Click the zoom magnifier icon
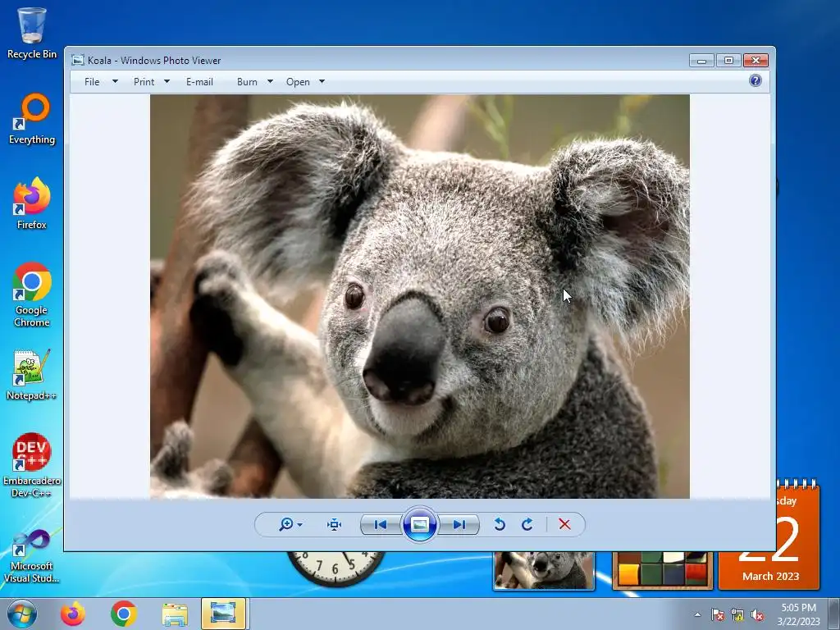Image resolution: width=840 pixels, height=630 pixels. [x=286, y=525]
